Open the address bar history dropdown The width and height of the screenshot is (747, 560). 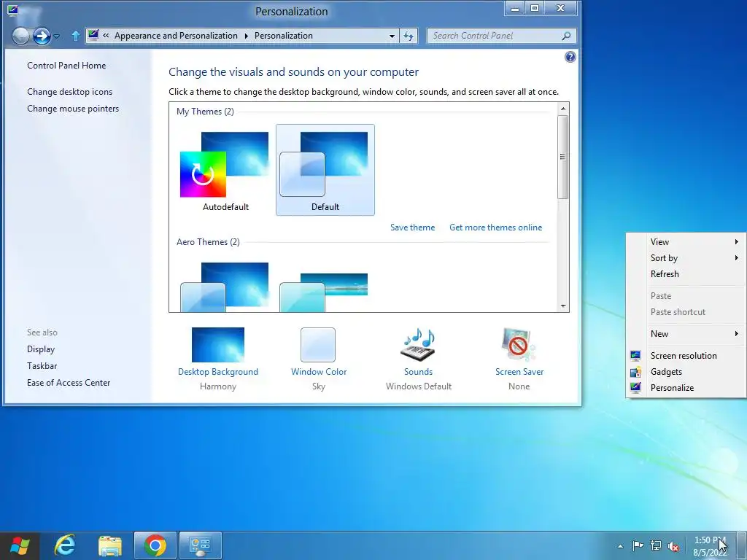[392, 36]
